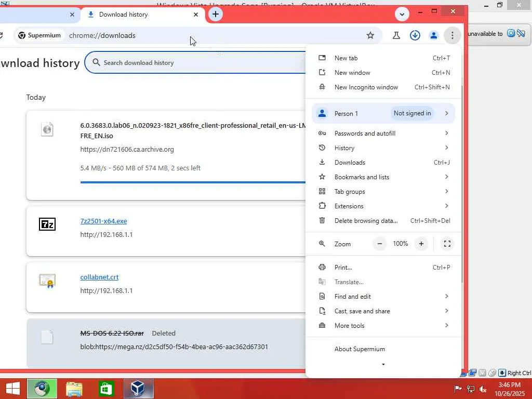Select Downloads in the menu
The width and height of the screenshot is (532, 399).
pos(384,163)
